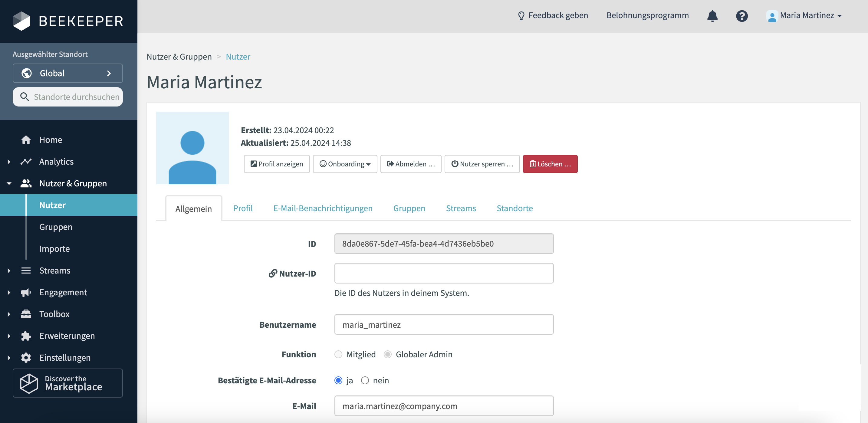
Task: Click the Standorte durchsuchen search field
Action: [67, 97]
